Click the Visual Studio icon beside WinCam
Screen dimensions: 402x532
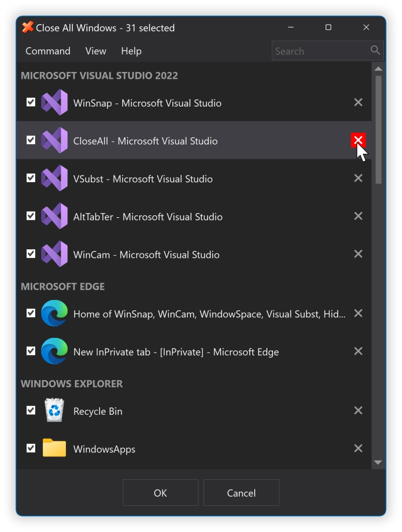pos(54,254)
